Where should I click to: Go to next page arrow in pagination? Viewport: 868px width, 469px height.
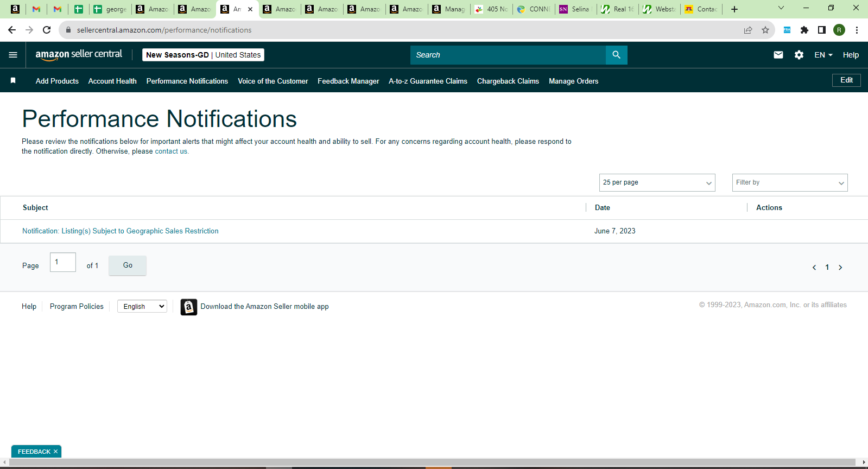tap(840, 268)
